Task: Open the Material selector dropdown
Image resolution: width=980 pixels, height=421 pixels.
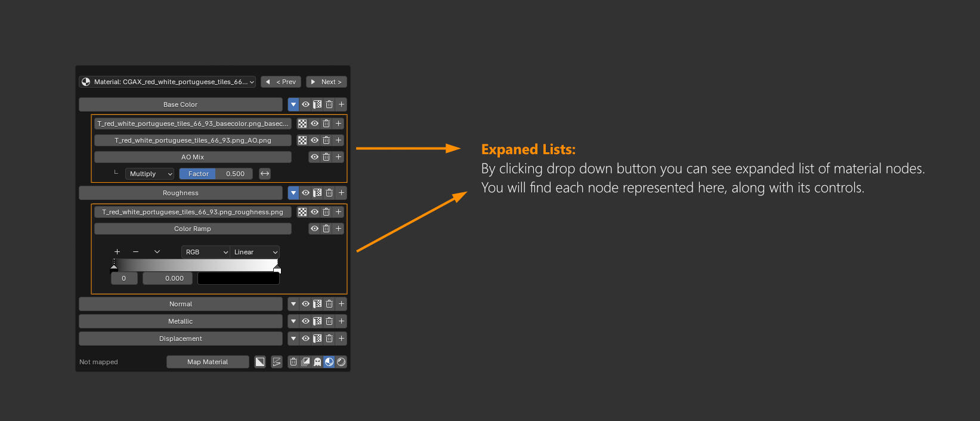Action: coord(168,82)
